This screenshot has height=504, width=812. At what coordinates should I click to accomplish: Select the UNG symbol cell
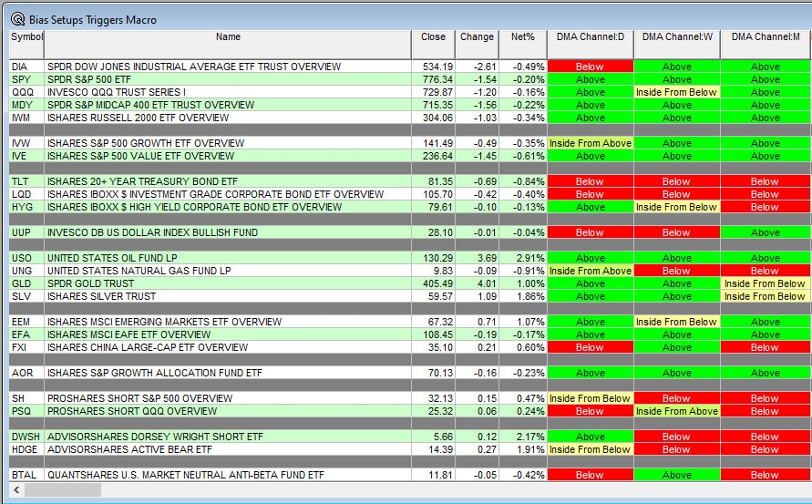point(27,271)
